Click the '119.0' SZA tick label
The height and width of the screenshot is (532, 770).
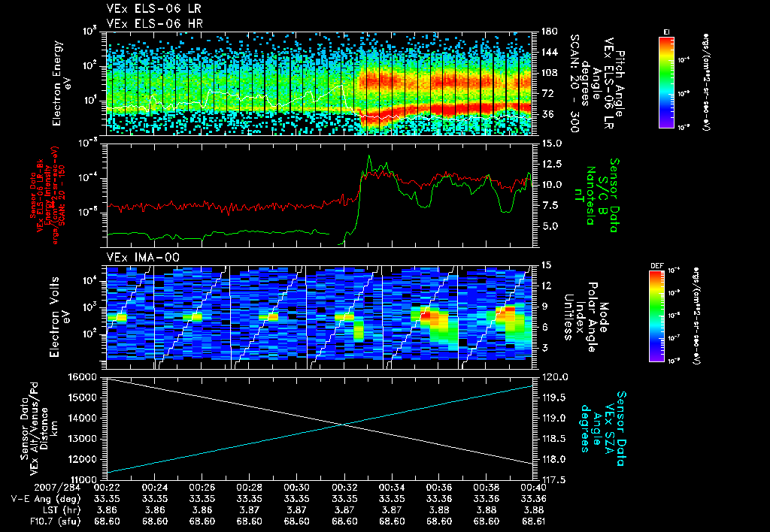[x=554, y=419]
